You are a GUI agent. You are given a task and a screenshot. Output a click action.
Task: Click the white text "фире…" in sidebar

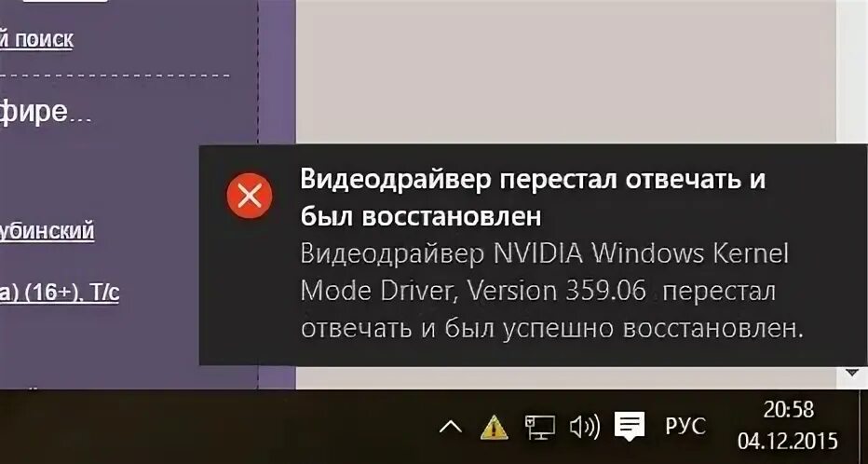click(46, 111)
